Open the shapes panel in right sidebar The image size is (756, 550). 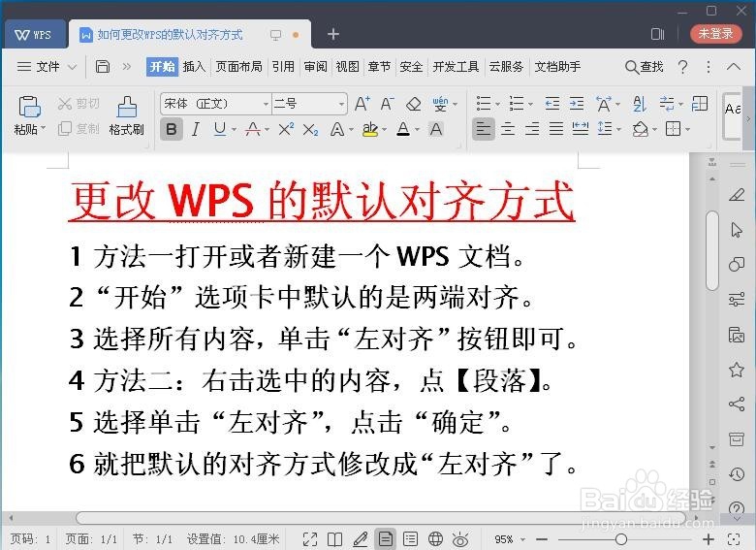[x=737, y=264]
